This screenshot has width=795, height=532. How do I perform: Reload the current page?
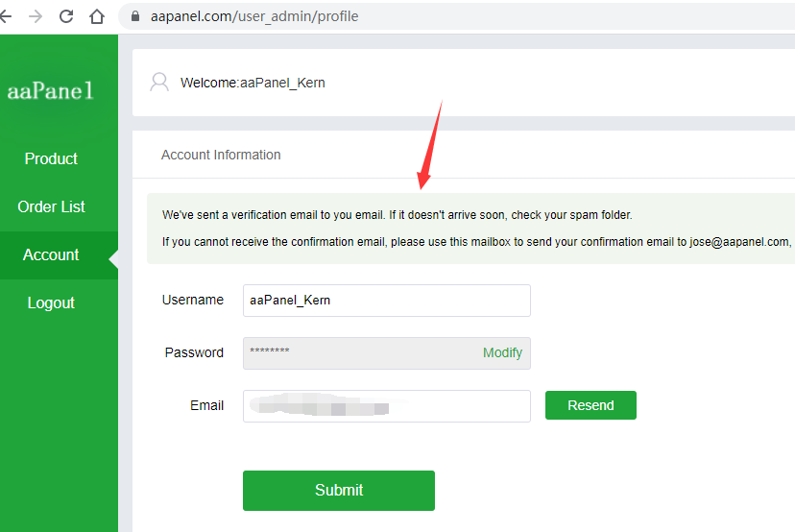pyautogui.click(x=66, y=16)
